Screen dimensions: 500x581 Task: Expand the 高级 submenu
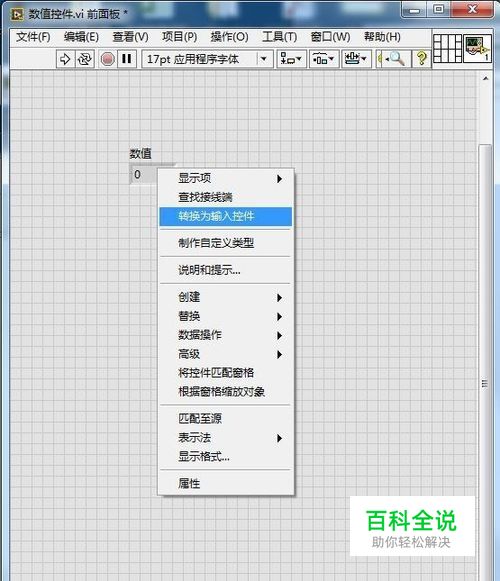click(x=226, y=354)
